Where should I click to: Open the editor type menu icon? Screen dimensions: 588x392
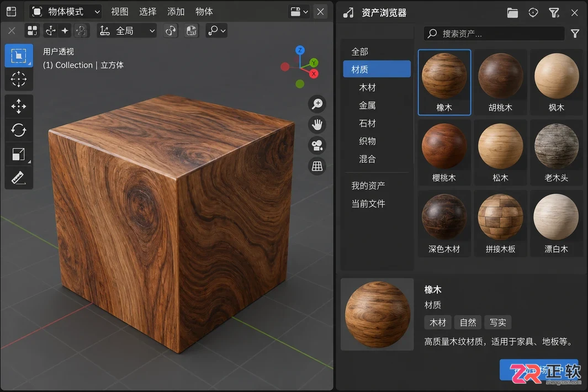click(12, 12)
